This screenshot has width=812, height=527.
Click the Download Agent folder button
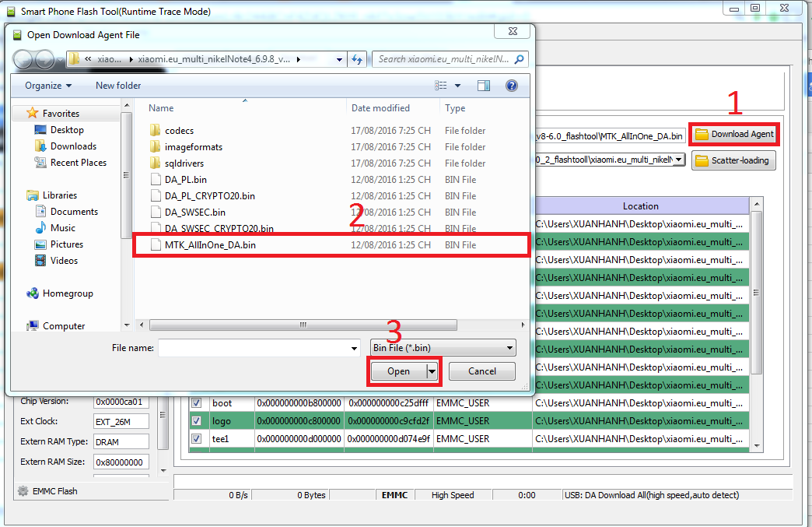point(734,134)
